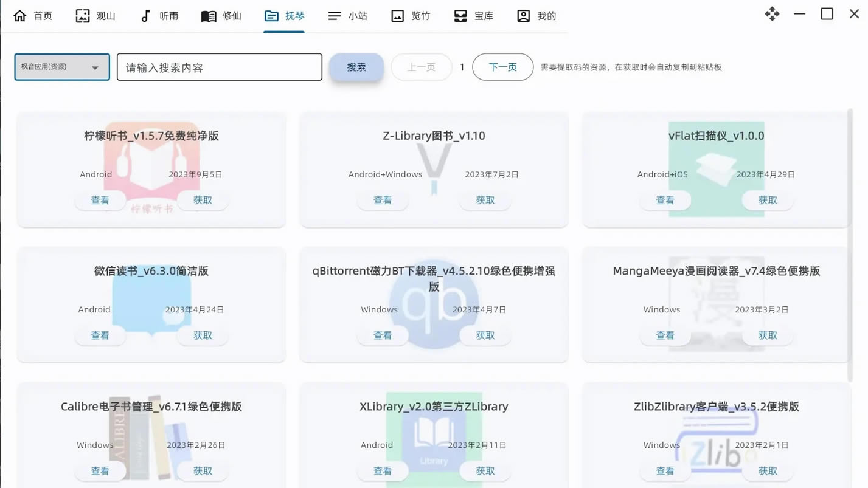The height and width of the screenshot is (488, 868).
Task: Click the title MangaMeeya漫画阅读器_v7.4绿色便携版
Action: 717,271
